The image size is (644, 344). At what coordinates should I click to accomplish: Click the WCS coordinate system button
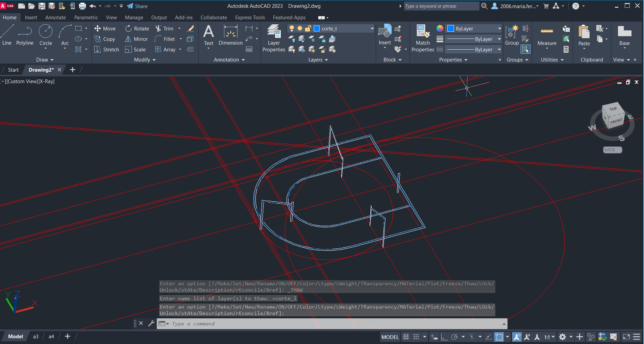click(612, 150)
